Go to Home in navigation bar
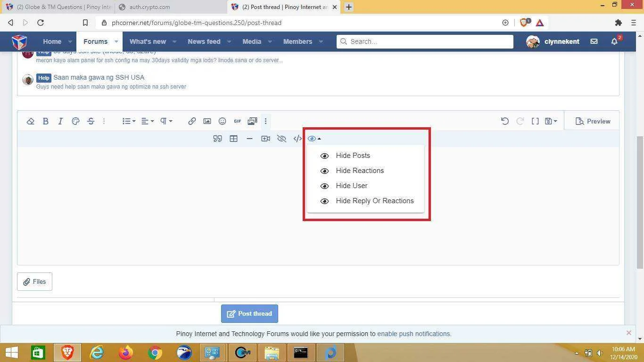The height and width of the screenshot is (362, 644). pyautogui.click(x=52, y=41)
